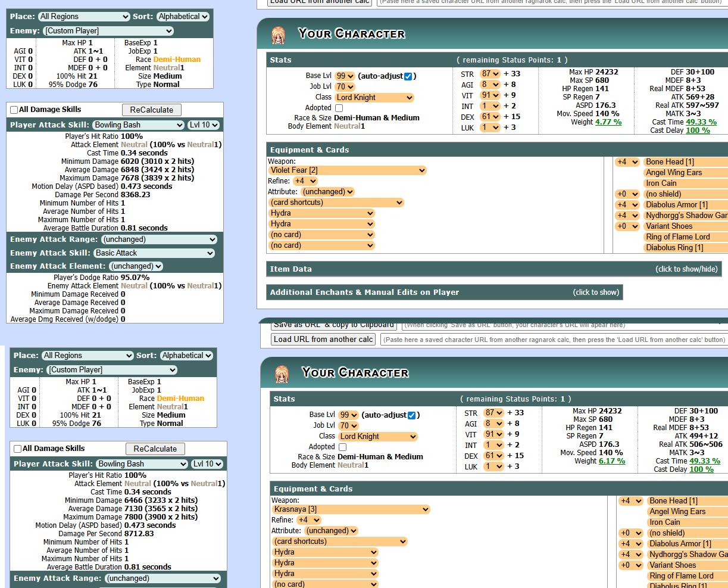This screenshot has height=588, width=728.
Task: Open the Krasnaya [3] weapon dropdown
Action: [x=351, y=509]
